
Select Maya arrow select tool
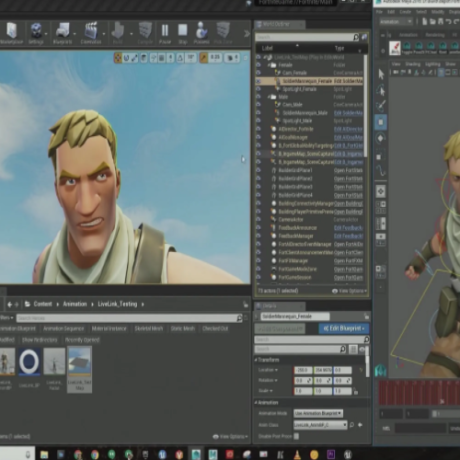coord(381,74)
